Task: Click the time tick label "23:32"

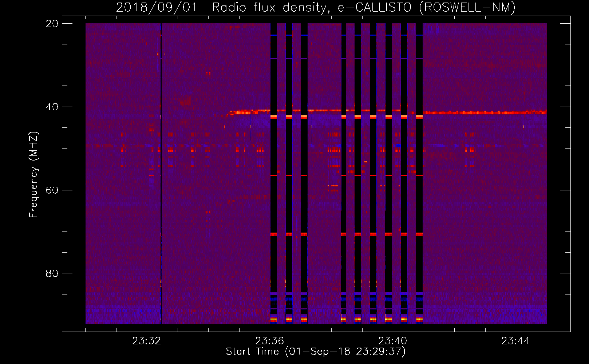Action: click(x=146, y=341)
